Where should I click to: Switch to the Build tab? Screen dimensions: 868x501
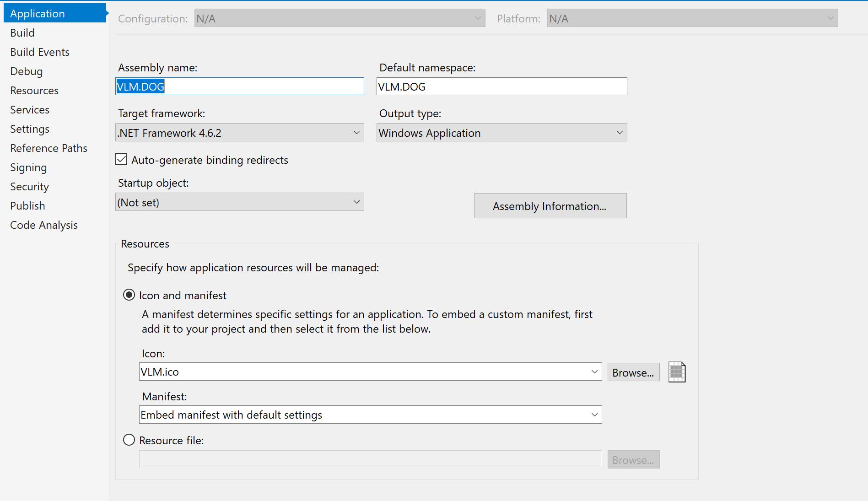coord(22,33)
